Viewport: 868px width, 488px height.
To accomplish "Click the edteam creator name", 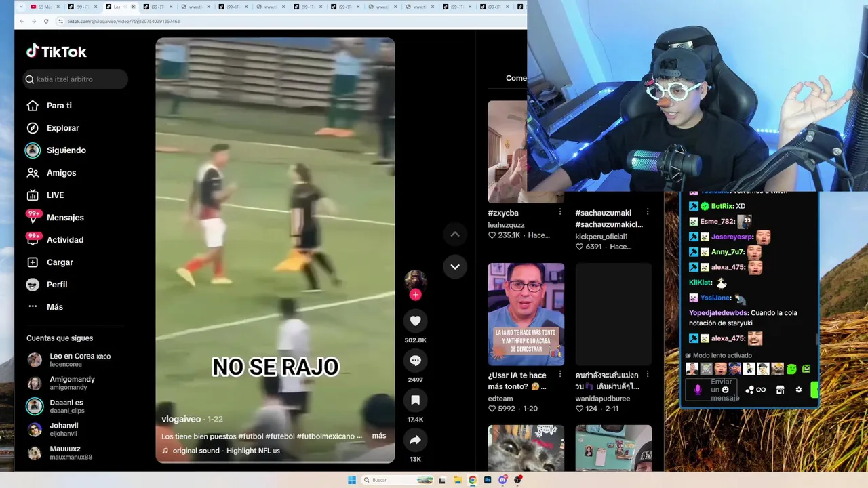I will point(500,399).
